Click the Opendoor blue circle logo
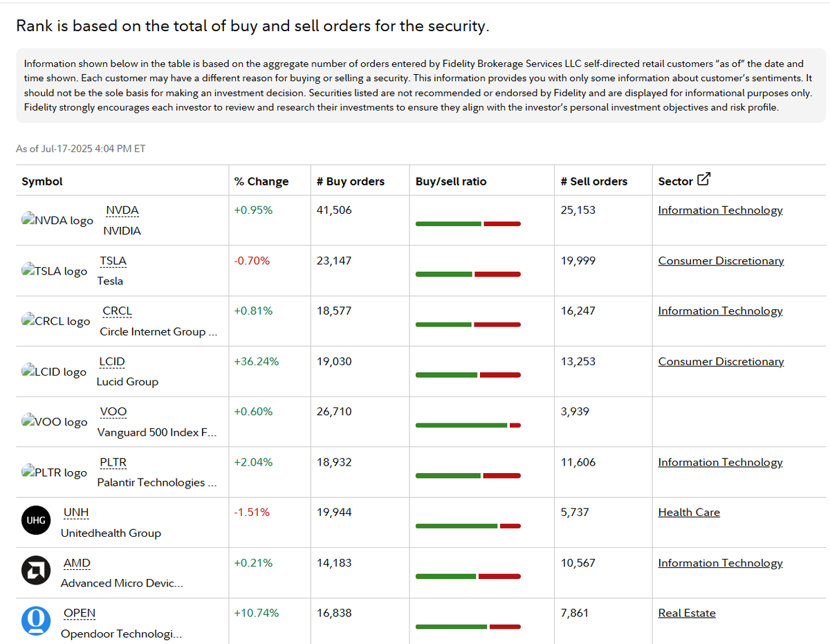 (35, 621)
